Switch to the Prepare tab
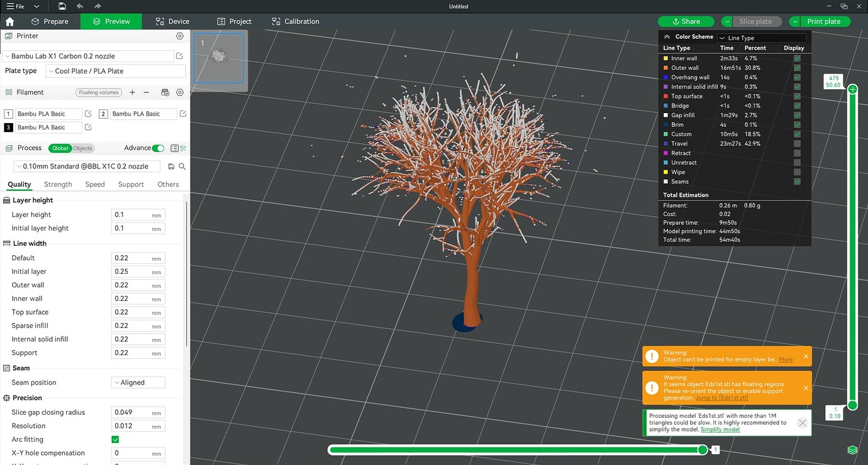Screen dimensions: 868x465 point(50,21)
